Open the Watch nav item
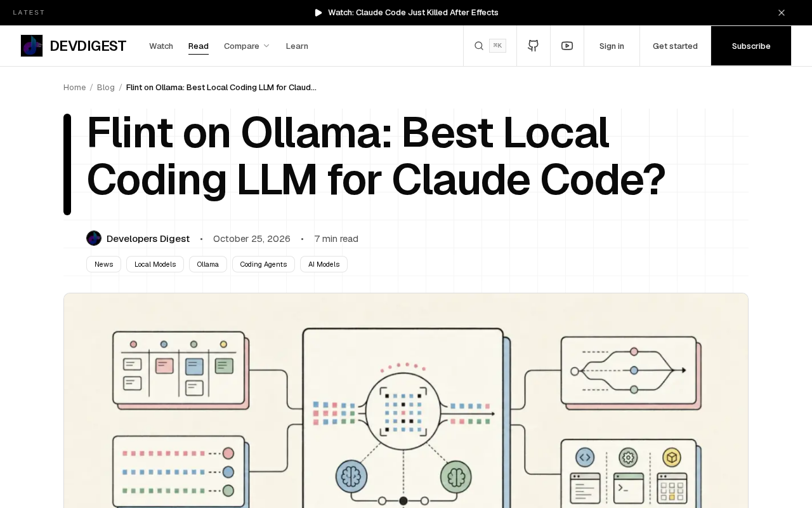Image resolution: width=812 pixels, height=508 pixels. coord(161,46)
